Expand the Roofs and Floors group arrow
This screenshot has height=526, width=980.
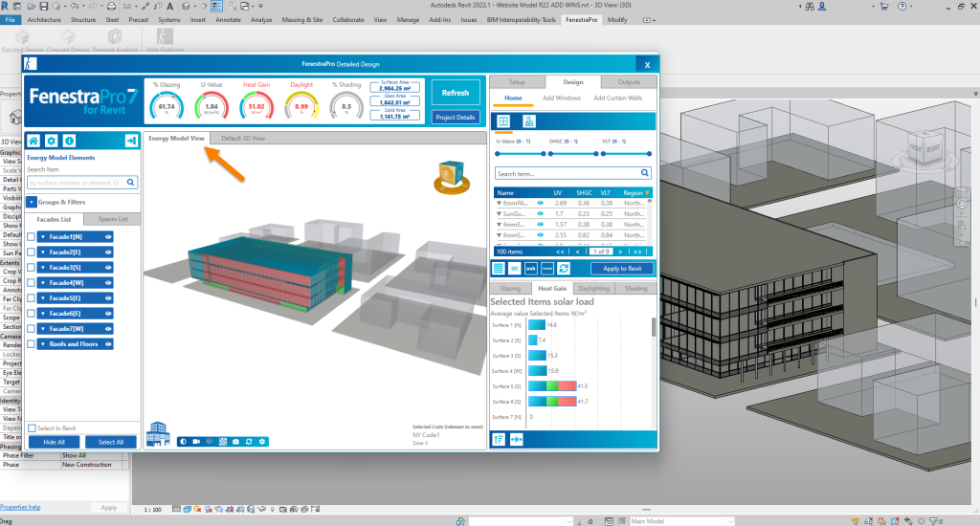point(42,344)
